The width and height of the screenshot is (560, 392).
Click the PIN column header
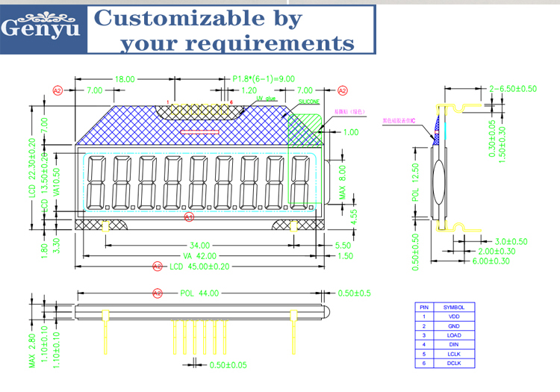click(423, 307)
